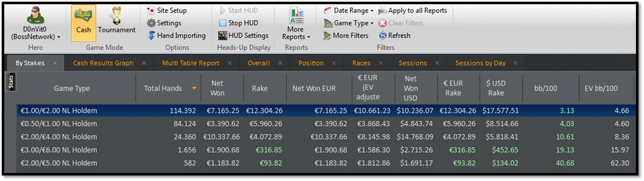Viewport: 644px width, 181px height.
Task: Open the Game Type filter dropdown
Action: pyautogui.click(x=348, y=23)
